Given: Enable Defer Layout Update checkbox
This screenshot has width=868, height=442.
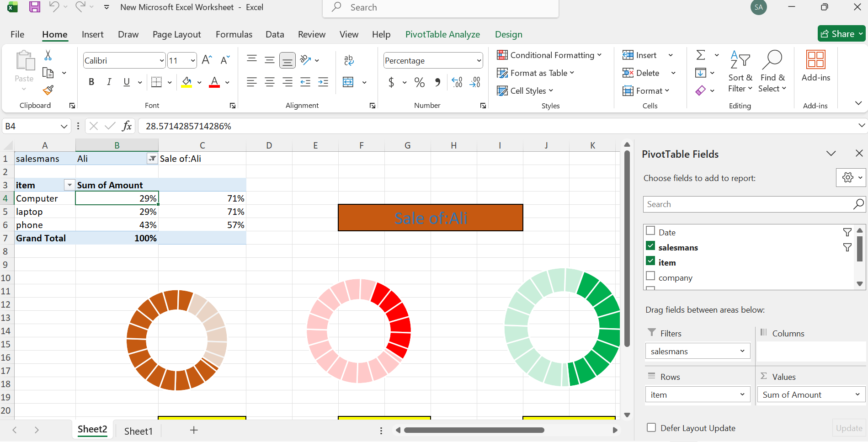Looking at the screenshot, I should tap(651, 428).
